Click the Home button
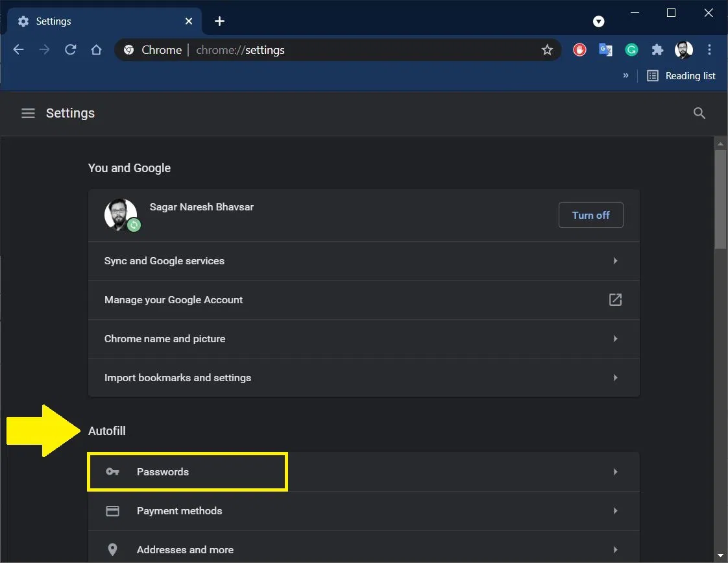This screenshot has height=563, width=728. [96, 49]
